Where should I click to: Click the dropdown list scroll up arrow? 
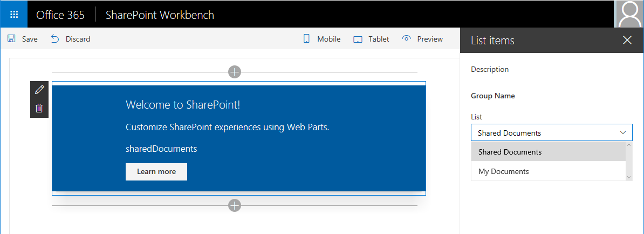[629, 145]
